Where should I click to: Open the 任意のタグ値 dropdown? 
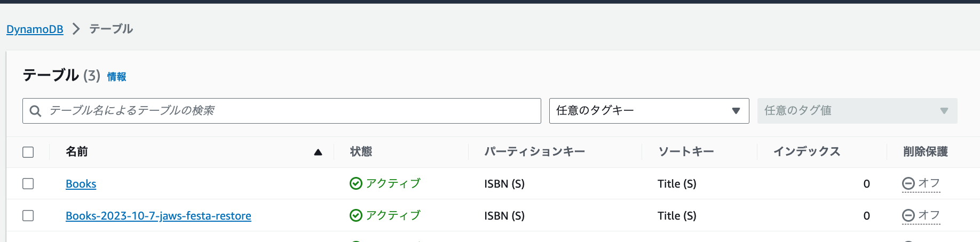(x=857, y=111)
